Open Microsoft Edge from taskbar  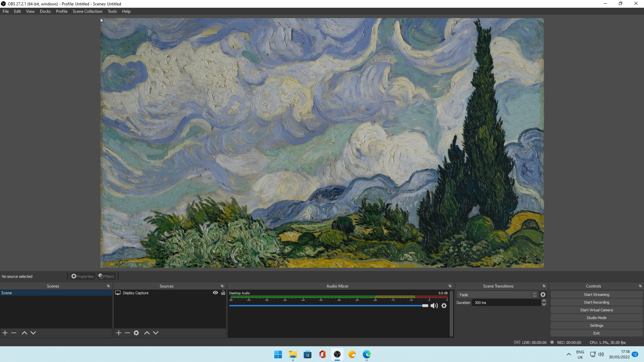[x=367, y=355]
